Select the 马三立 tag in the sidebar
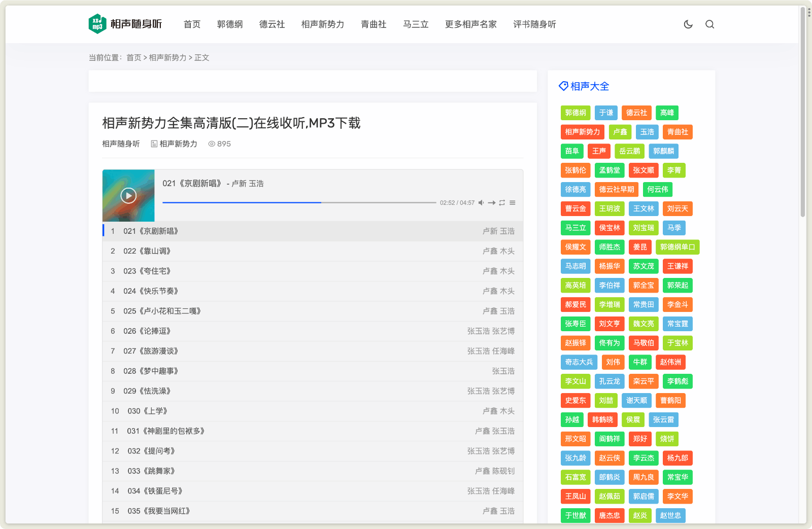 [576, 228]
